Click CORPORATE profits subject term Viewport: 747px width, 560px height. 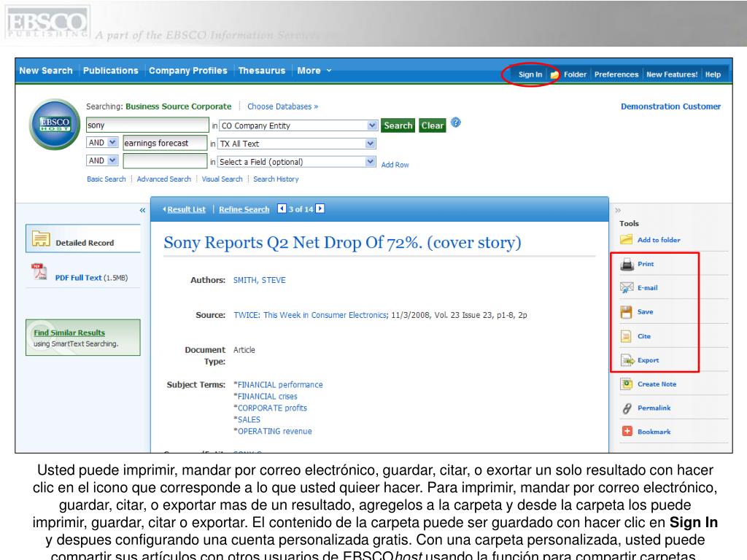272,408
